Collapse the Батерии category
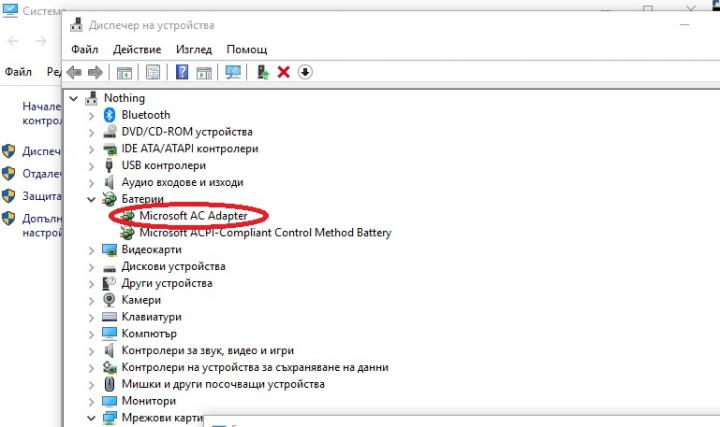This screenshot has width=720, height=427. (91, 199)
